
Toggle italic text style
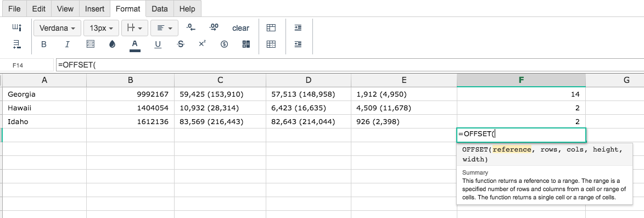pyautogui.click(x=67, y=44)
